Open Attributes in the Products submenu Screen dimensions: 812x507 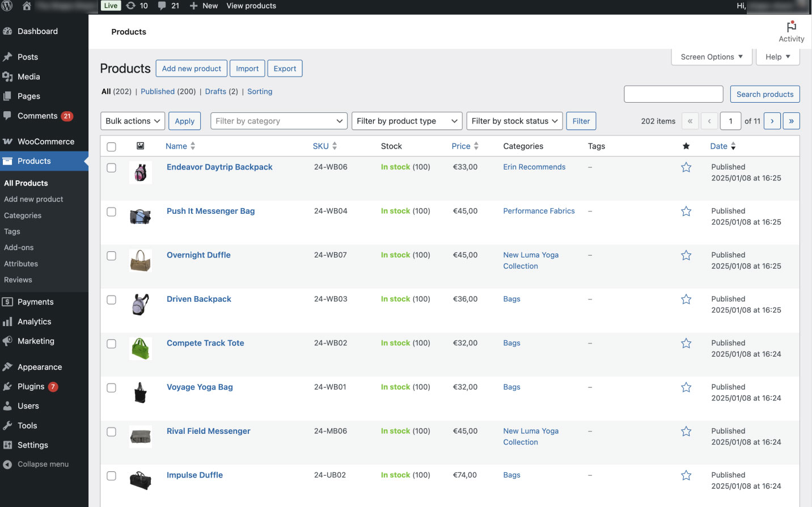(x=21, y=264)
